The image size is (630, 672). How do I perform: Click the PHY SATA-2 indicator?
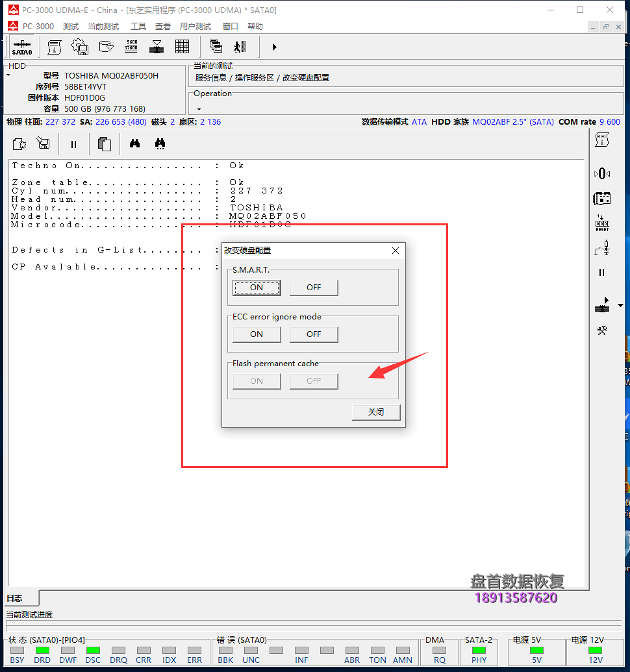479,650
